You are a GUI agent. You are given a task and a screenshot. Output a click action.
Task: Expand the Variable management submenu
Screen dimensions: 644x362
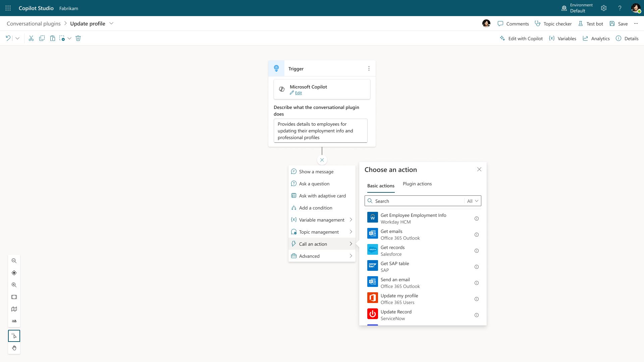[x=321, y=220]
